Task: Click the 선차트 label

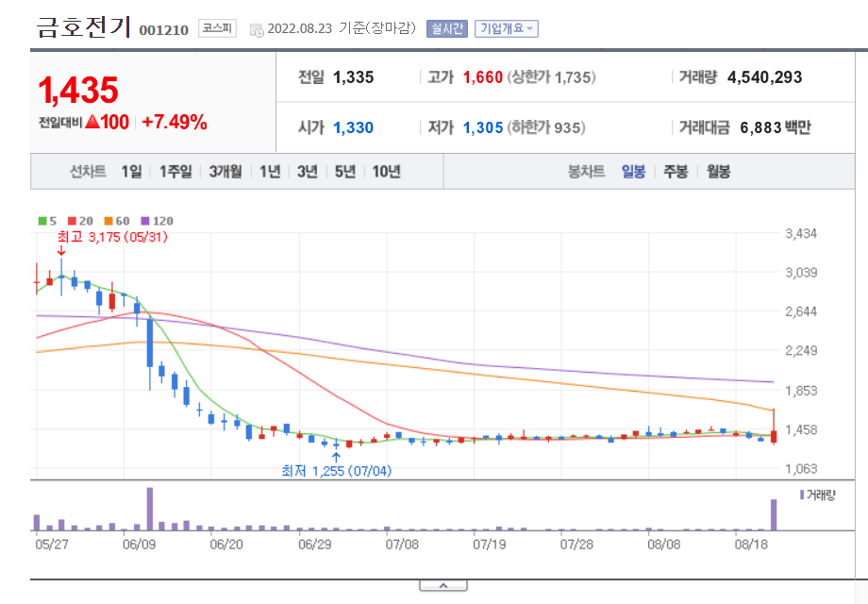Action: (88, 172)
